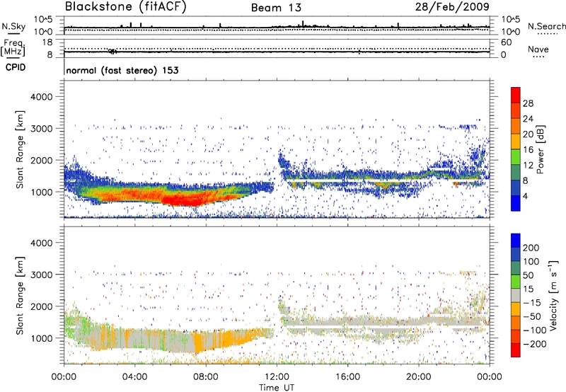Click the date "28/Feb/2009"
Viewport: 566px width, 392px height.
[452, 7]
